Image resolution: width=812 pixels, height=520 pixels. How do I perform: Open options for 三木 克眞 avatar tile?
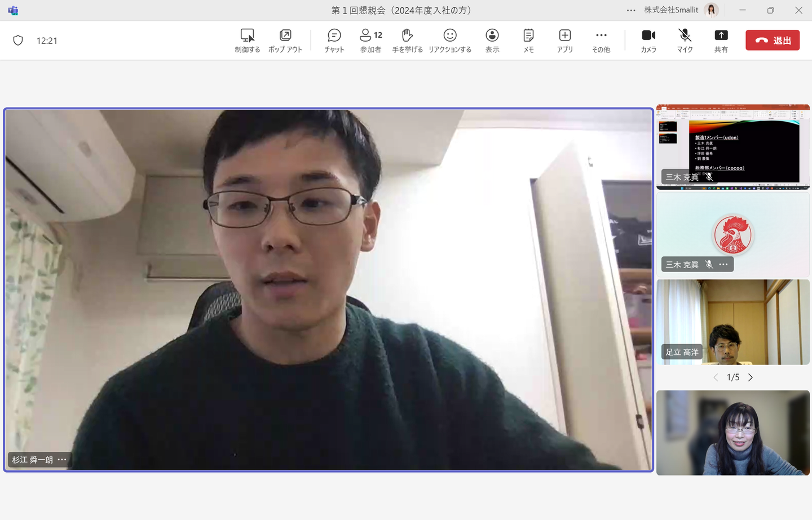point(723,264)
